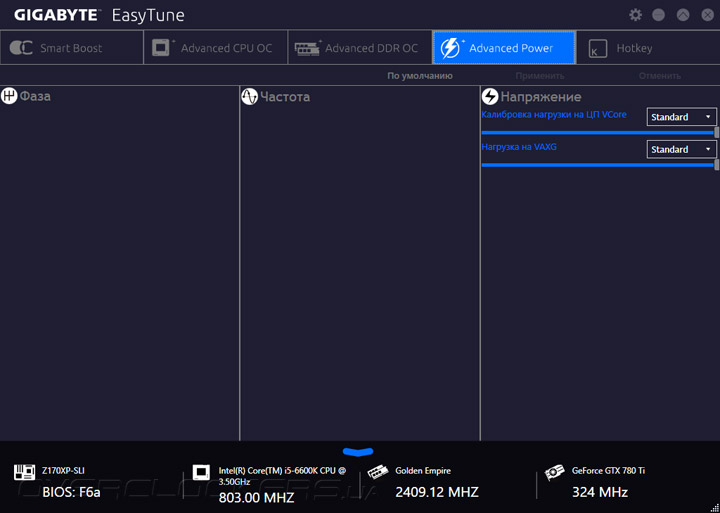Click the Калибровка нагрузки на ЦП VCore label
The width and height of the screenshot is (720, 513).
pos(554,115)
